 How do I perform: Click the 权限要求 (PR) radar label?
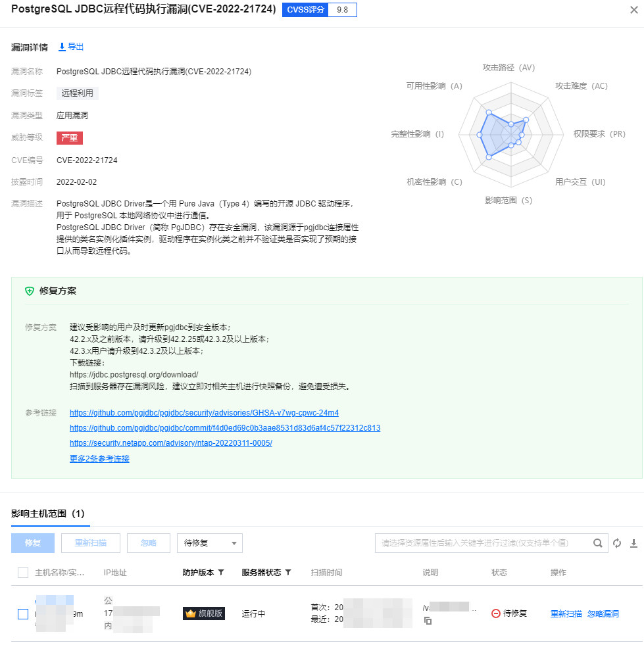(599, 134)
